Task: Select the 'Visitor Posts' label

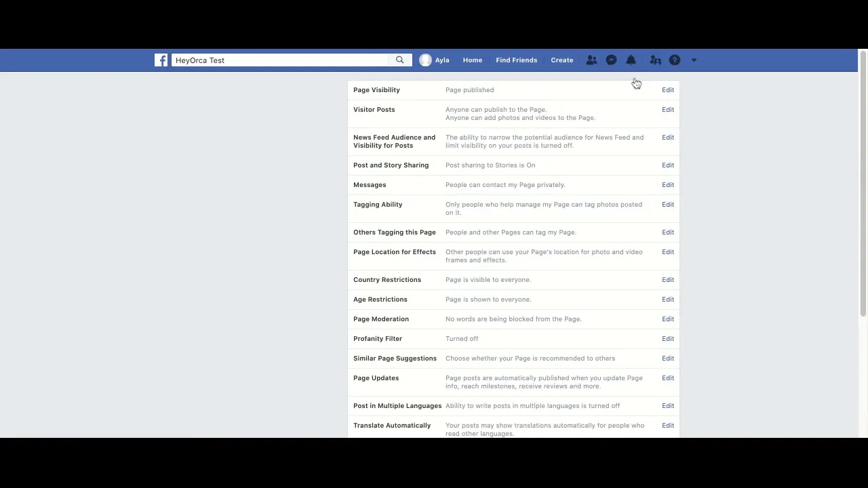Action: 374,110
